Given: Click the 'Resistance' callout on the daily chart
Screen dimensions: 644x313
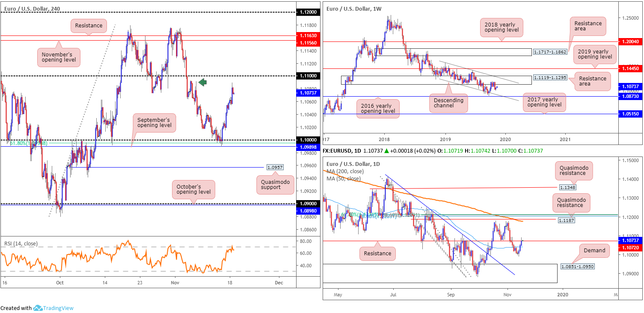Looking at the screenshot, I should (377, 253).
